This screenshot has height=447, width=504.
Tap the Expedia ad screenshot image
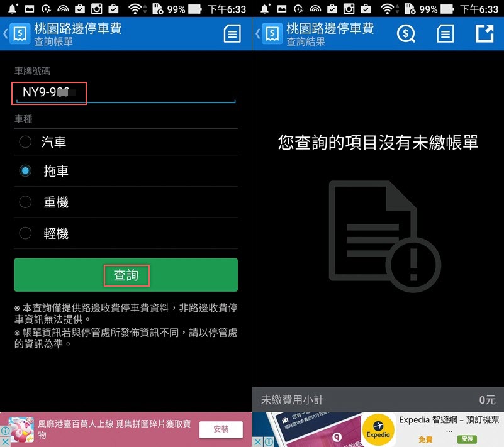(313, 429)
